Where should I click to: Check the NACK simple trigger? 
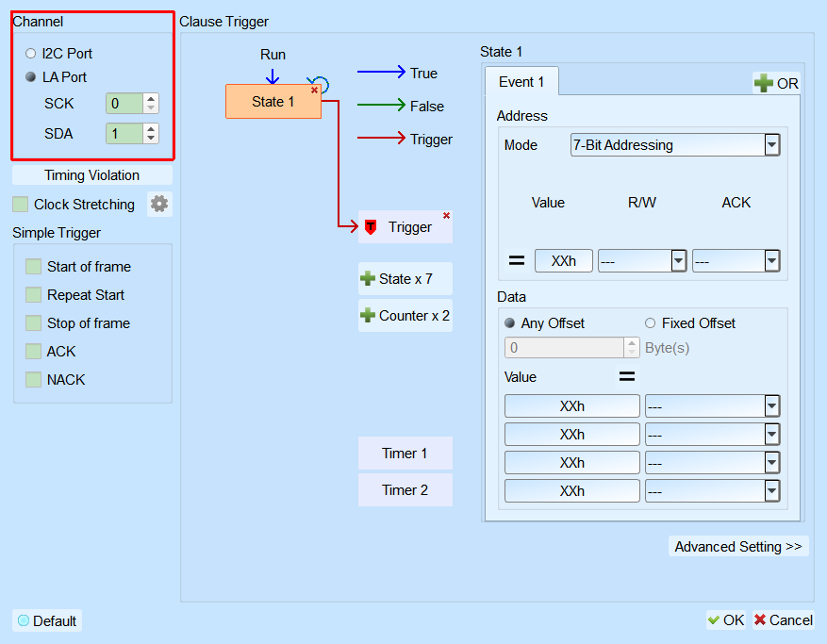pyautogui.click(x=33, y=380)
